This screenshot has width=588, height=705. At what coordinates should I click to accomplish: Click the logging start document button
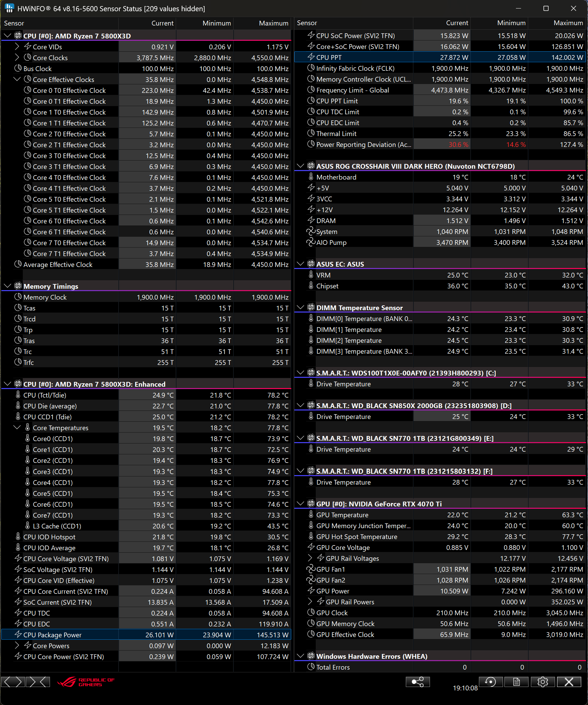coord(516,682)
